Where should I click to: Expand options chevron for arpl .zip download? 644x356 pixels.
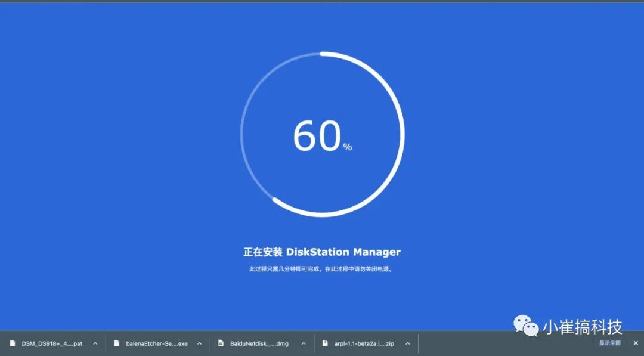pyautogui.click(x=408, y=343)
